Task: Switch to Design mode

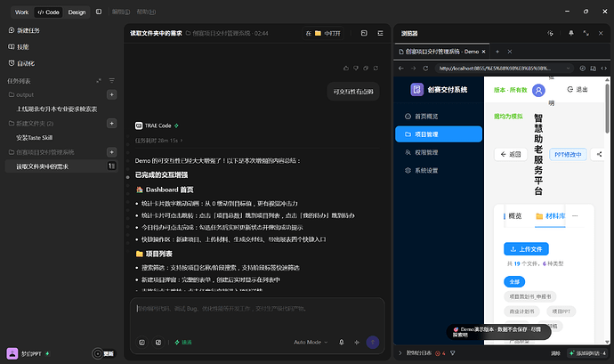Action: click(77, 12)
